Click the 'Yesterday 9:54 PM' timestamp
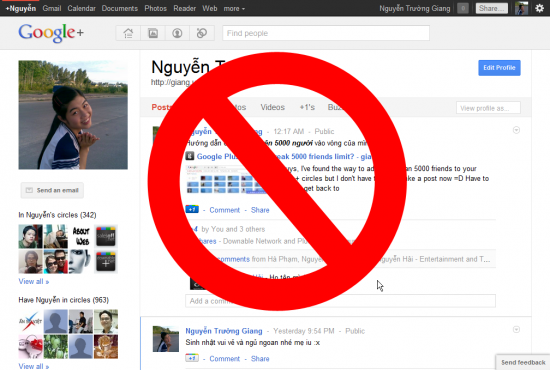This screenshot has height=370, width=550. click(304, 331)
